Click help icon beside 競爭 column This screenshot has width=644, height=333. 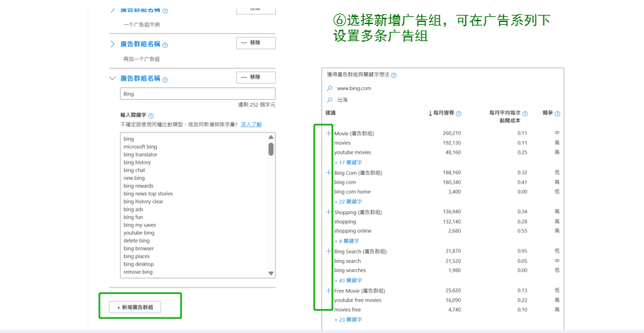[558, 113]
